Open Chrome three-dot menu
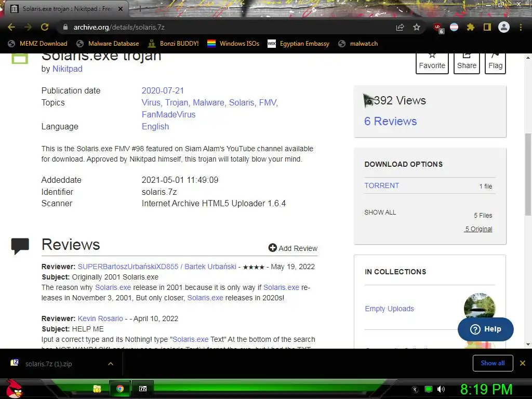Viewport: 532px width, 399px height. [521, 27]
